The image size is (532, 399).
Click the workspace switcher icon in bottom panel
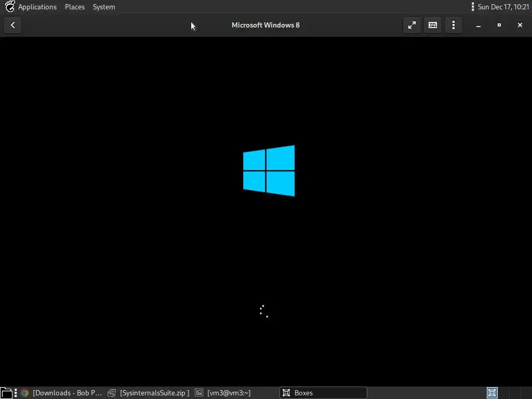(493, 393)
